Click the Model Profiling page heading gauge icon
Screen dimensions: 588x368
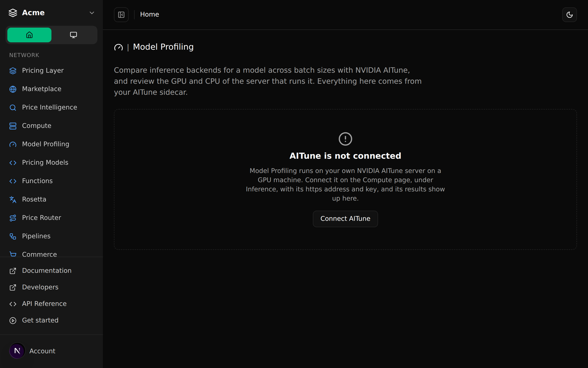(x=119, y=47)
